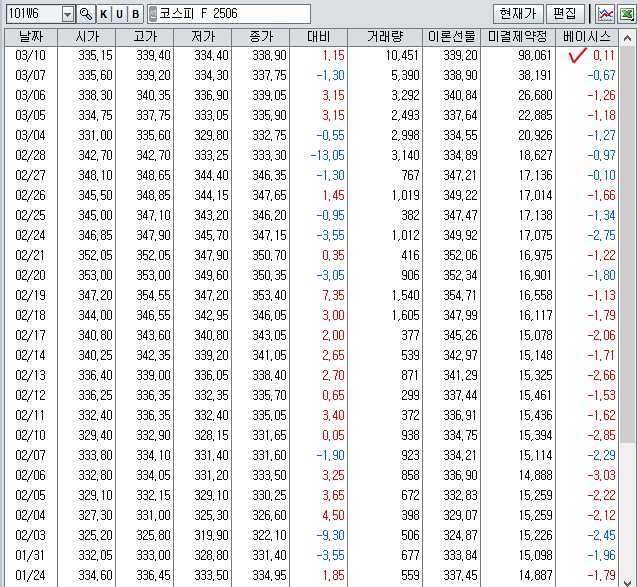Click the 현재가 button
The height and width of the screenshot is (587, 638).
click(x=518, y=14)
